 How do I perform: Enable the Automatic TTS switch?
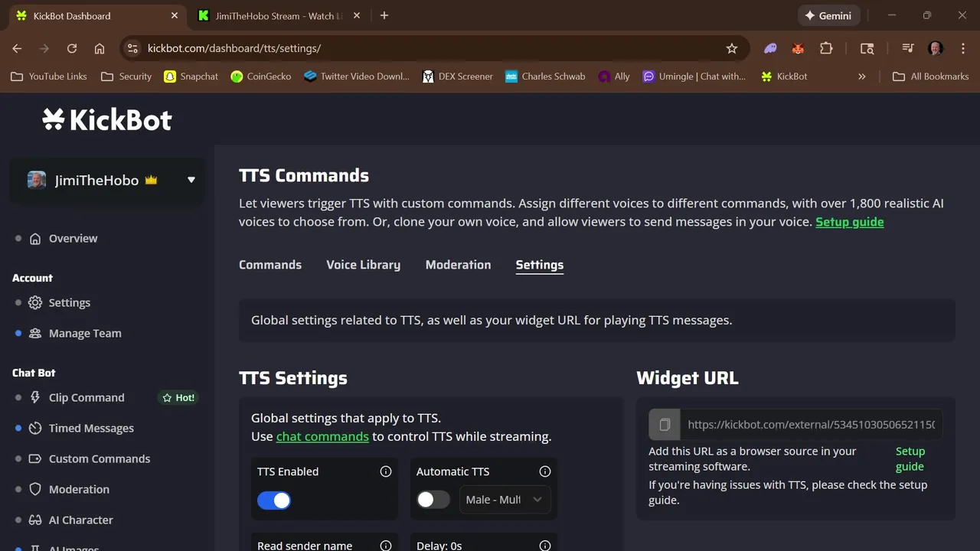coord(433,500)
